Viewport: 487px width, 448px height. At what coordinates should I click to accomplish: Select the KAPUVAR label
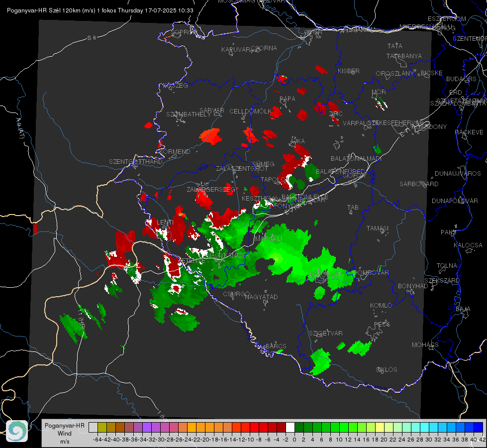click(236, 50)
